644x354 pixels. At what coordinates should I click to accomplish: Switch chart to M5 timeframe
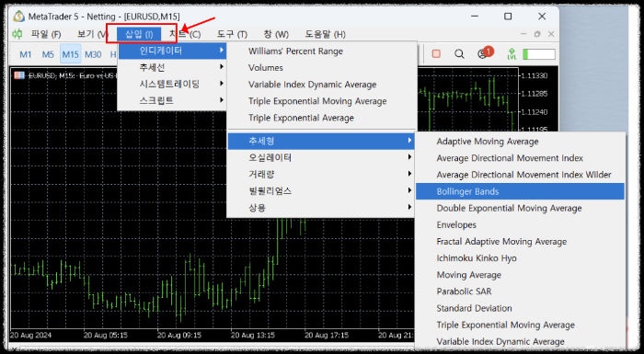(48, 54)
